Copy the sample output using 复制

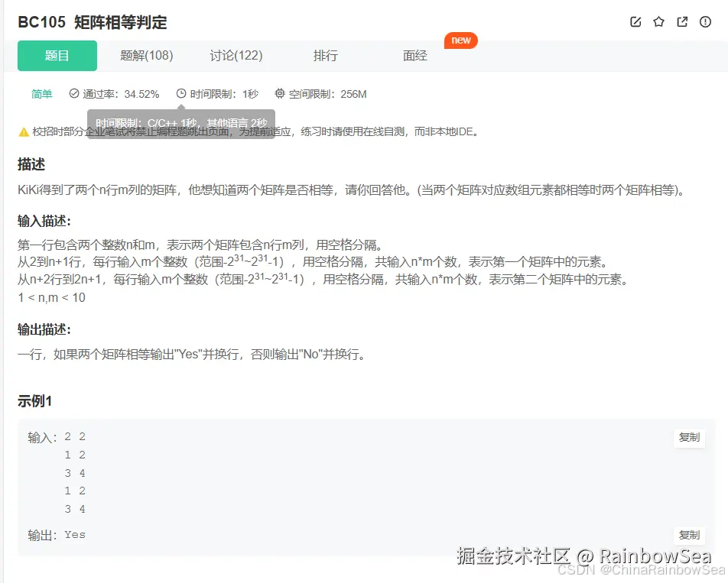coord(689,535)
